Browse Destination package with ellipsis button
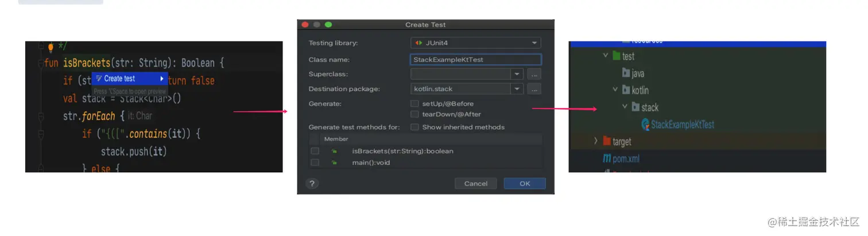 pos(534,89)
